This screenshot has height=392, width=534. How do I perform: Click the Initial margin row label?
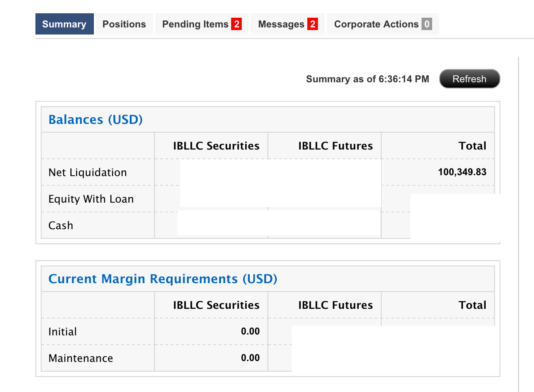(62, 332)
